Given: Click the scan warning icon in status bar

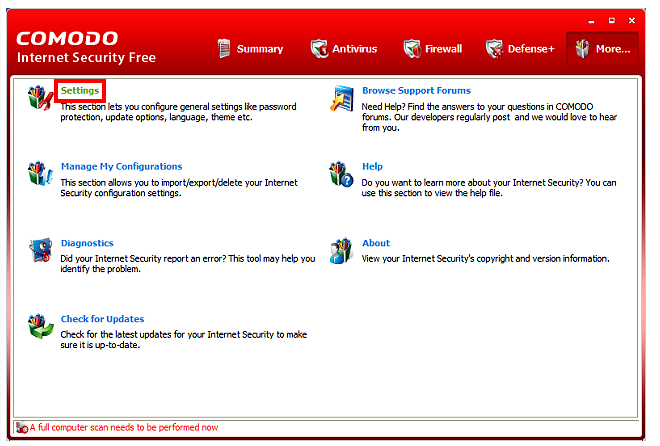Looking at the screenshot, I should (22, 428).
